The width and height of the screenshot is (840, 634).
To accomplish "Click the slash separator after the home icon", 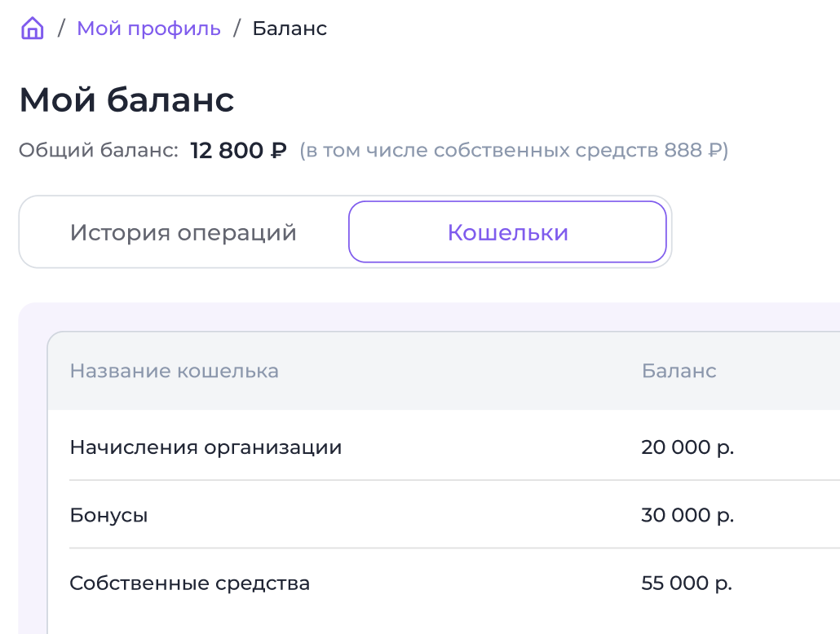I will click(x=61, y=29).
